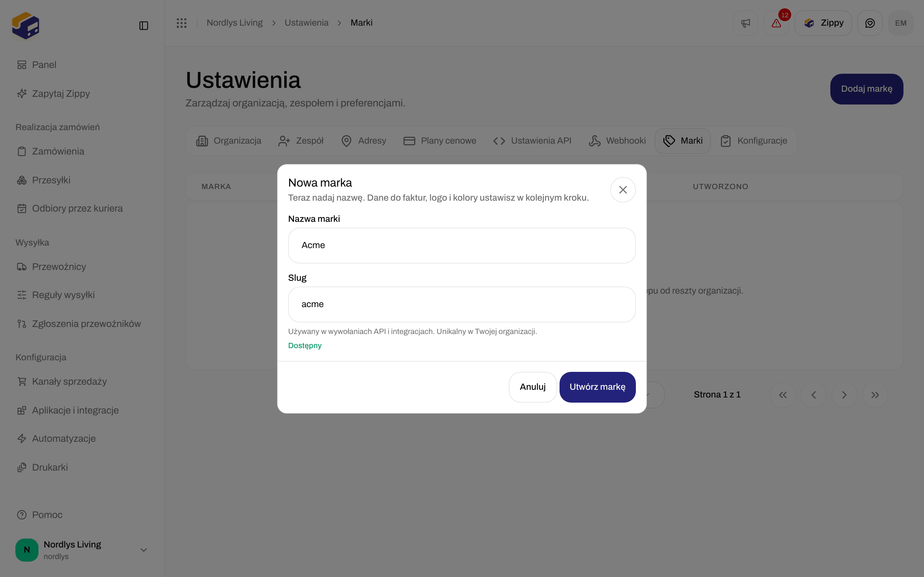Close the Nowa marka dialog
The image size is (924, 577).
[623, 190]
